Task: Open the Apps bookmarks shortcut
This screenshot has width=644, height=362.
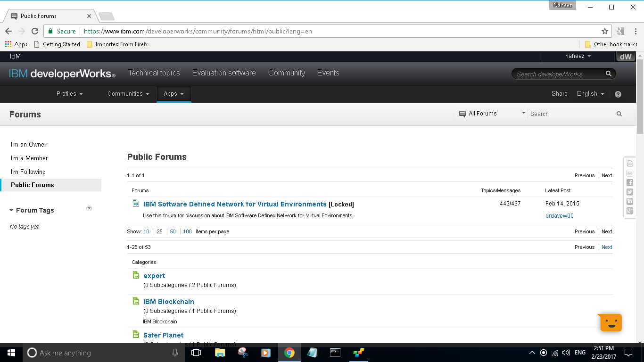Action: coord(16,44)
